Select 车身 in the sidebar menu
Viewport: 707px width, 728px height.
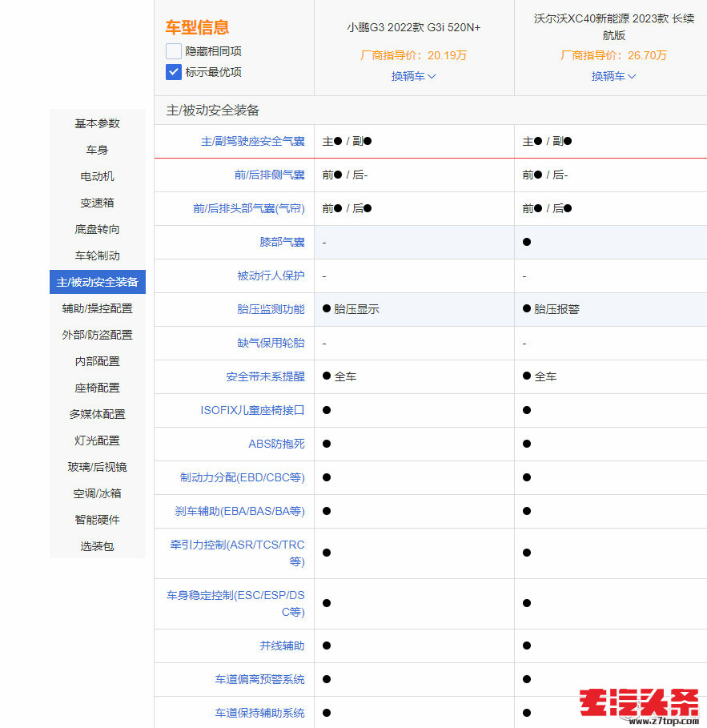click(98, 150)
